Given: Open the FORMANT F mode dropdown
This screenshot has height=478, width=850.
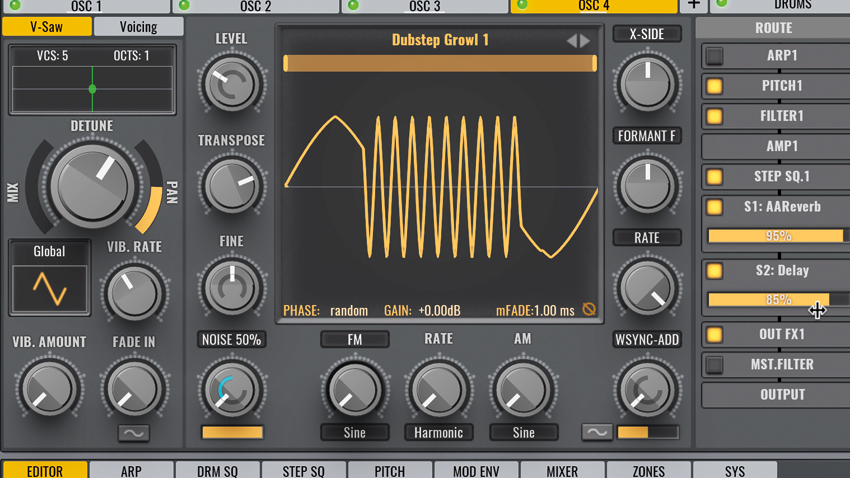Looking at the screenshot, I should pyautogui.click(x=647, y=136).
